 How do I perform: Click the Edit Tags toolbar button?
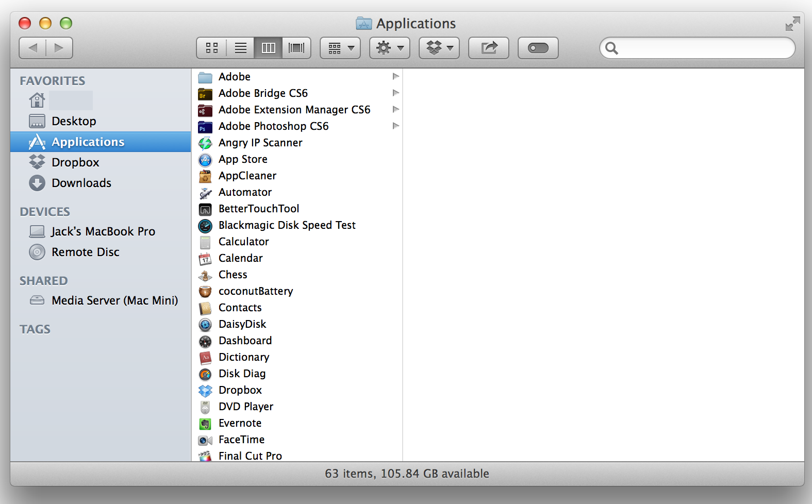tap(538, 48)
